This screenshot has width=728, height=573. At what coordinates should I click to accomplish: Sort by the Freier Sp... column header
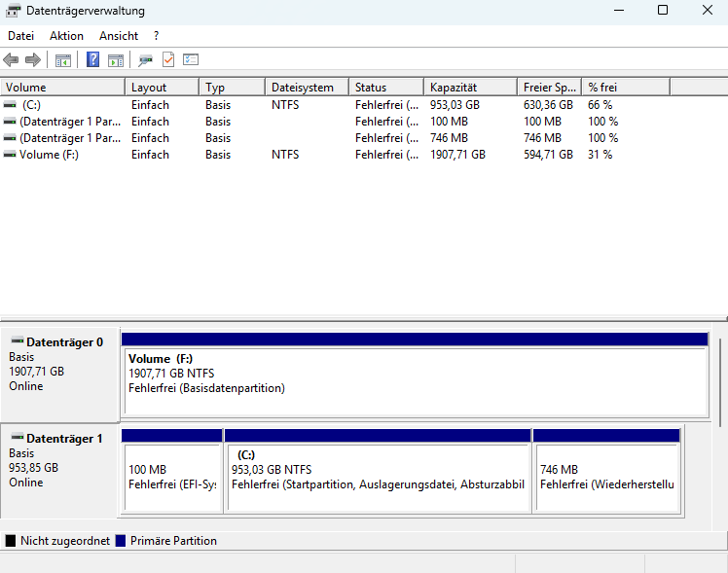click(549, 88)
